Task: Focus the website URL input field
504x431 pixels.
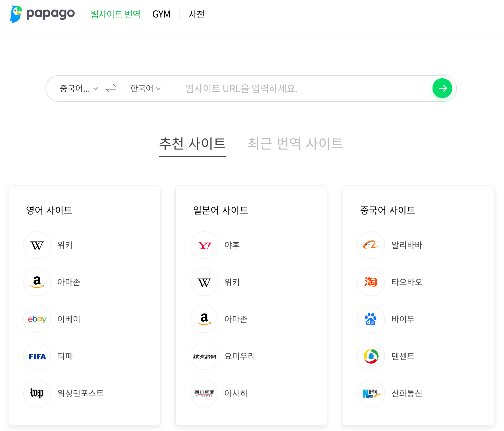Action: pos(302,88)
